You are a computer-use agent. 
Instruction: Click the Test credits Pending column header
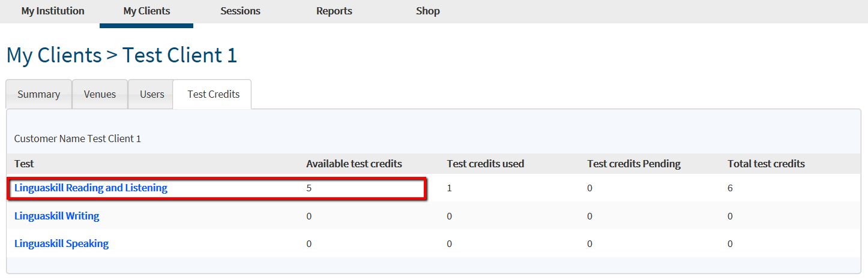tap(634, 164)
